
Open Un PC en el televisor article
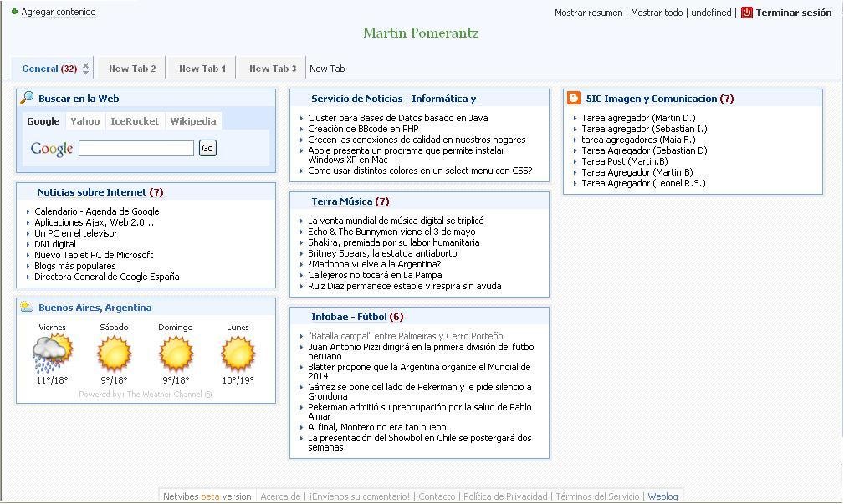pyautogui.click(x=76, y=233)
